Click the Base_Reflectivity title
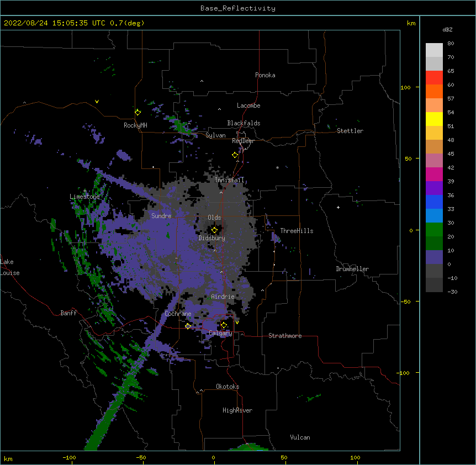476x465 pixels. (238, 8)
